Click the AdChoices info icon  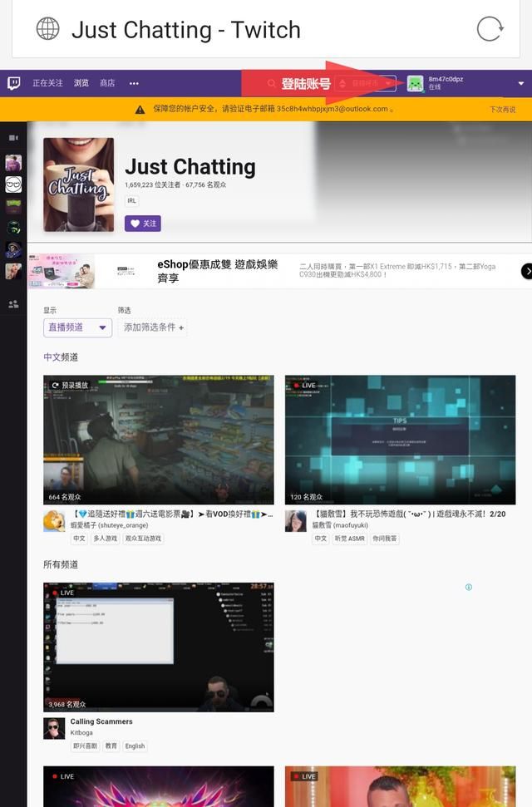tap(469, 587)
